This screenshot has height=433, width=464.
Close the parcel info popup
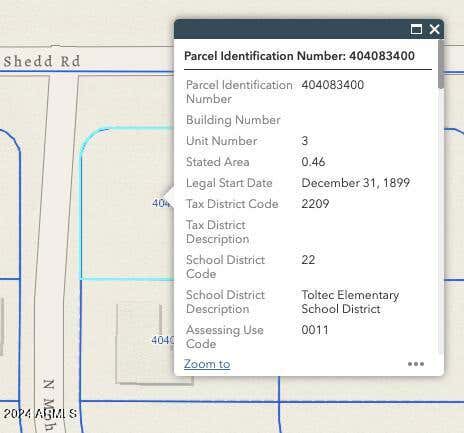pos(435,29)
